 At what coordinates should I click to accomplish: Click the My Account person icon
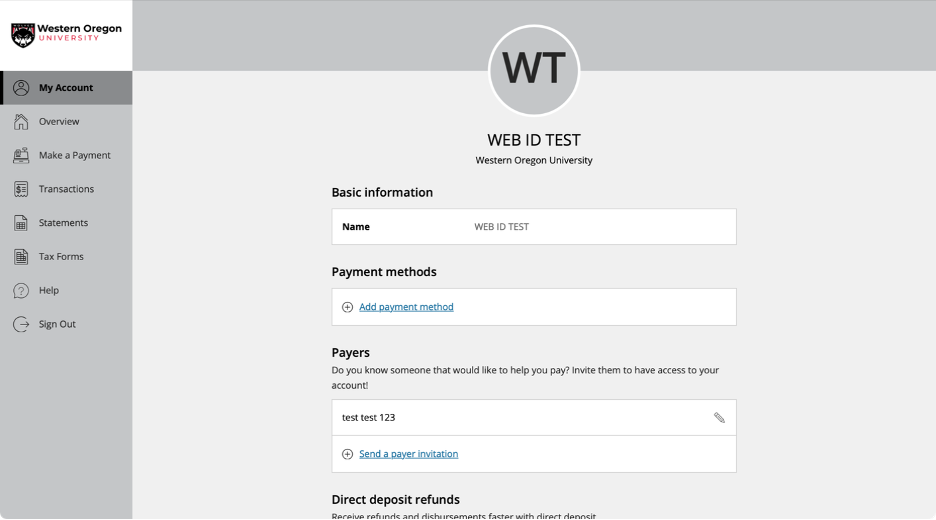pos(20,88)
